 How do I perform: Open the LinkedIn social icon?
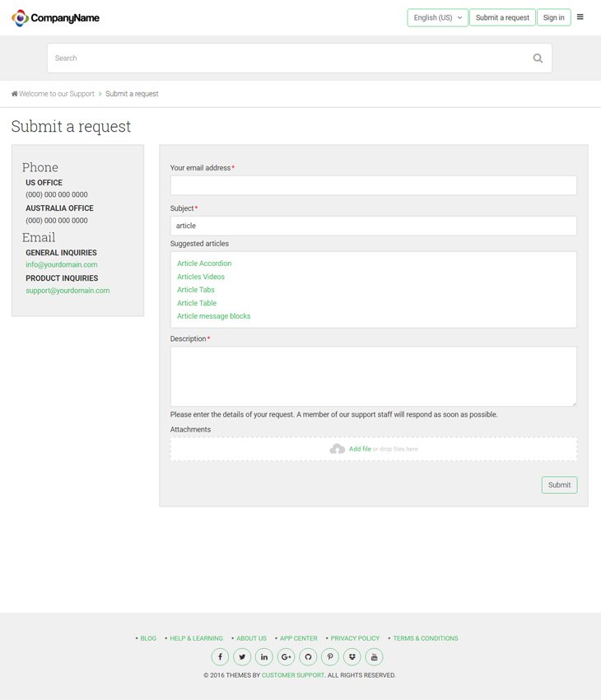point(264,656)
